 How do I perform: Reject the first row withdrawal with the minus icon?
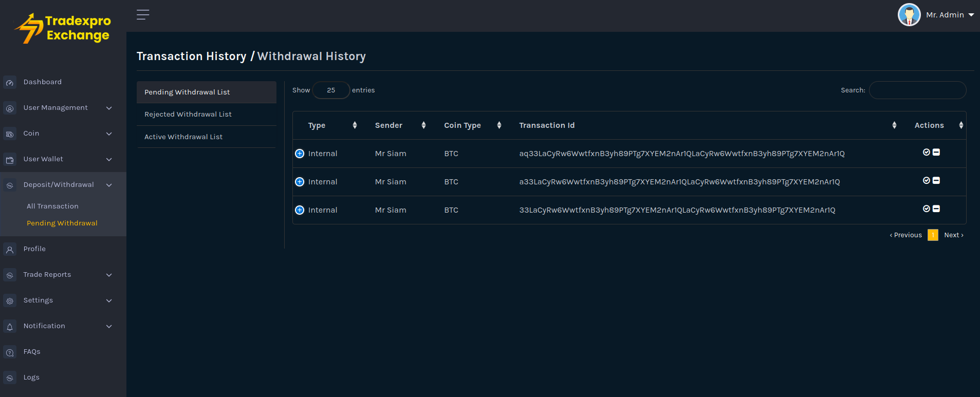coord(936,152)
